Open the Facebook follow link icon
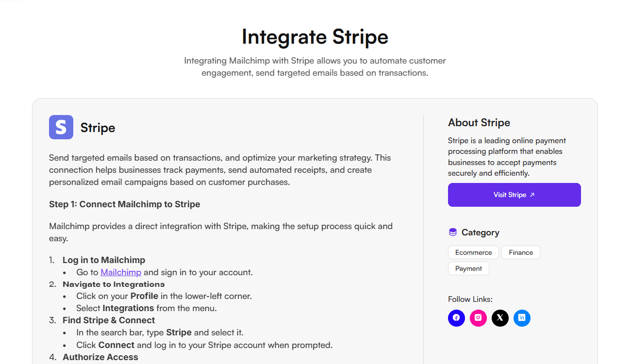This screenshot has height=364, width=631. (x=456, y=318)
